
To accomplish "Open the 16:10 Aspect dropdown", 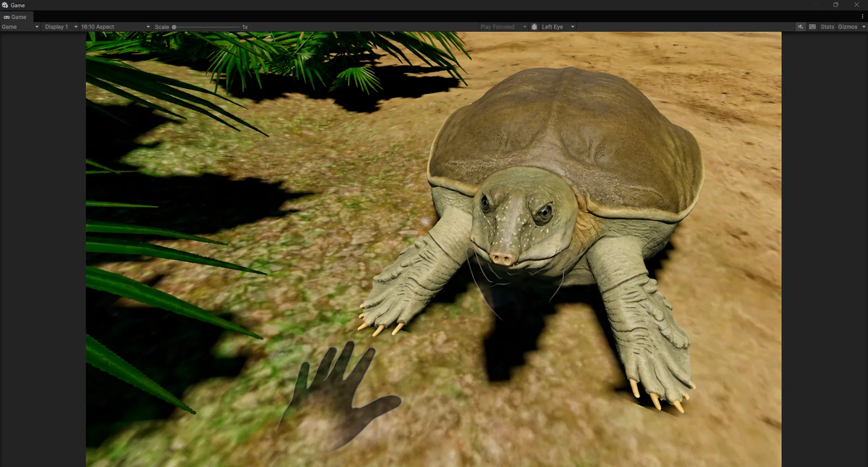I will point(116,27).
